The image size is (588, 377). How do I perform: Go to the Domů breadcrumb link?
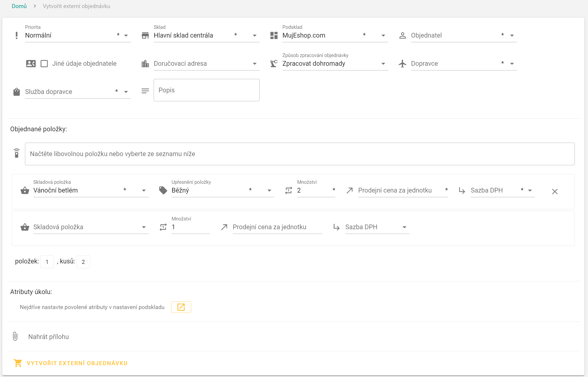tap(19, 6)
